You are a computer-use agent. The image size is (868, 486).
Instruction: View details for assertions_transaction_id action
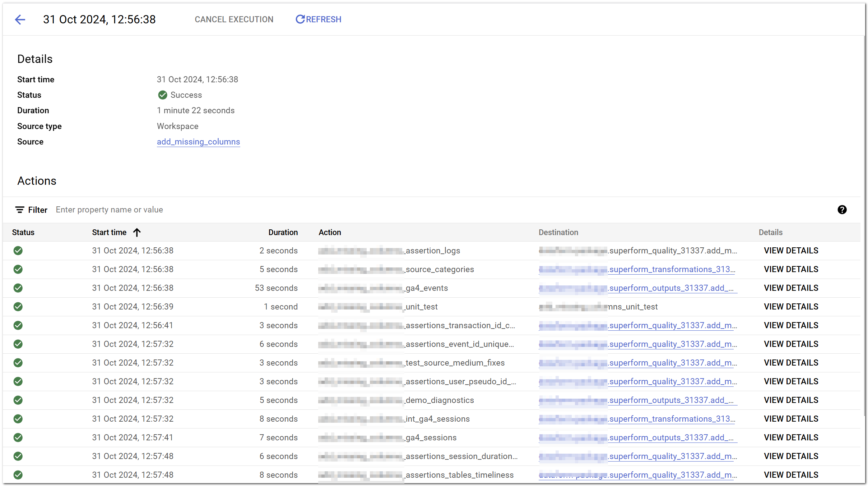tap(791, 325)
